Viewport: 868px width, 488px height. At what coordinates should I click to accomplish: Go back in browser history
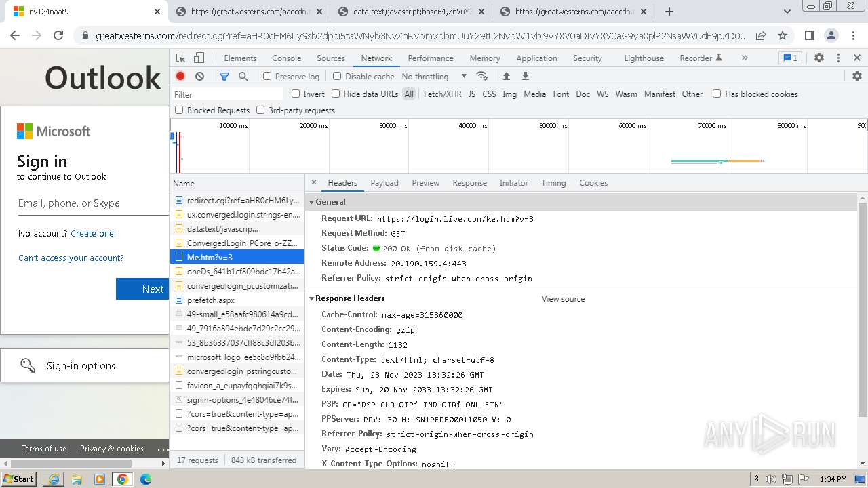15,36
